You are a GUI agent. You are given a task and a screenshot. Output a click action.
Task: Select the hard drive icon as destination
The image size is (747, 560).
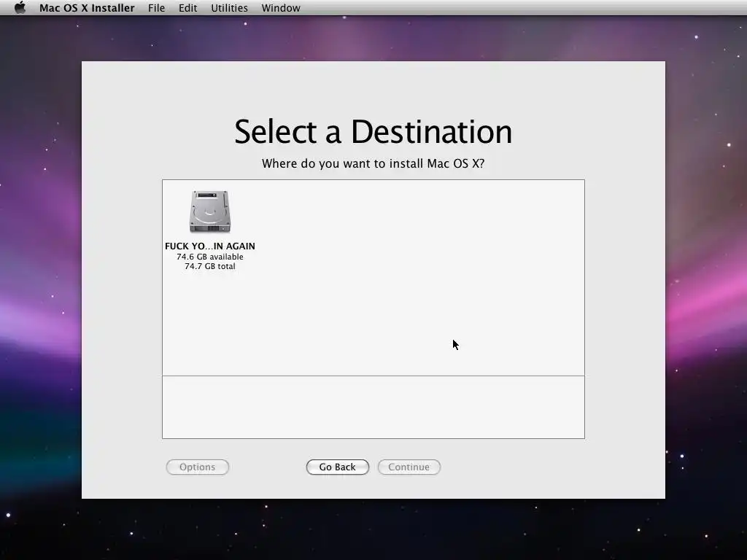coord(210,212)
